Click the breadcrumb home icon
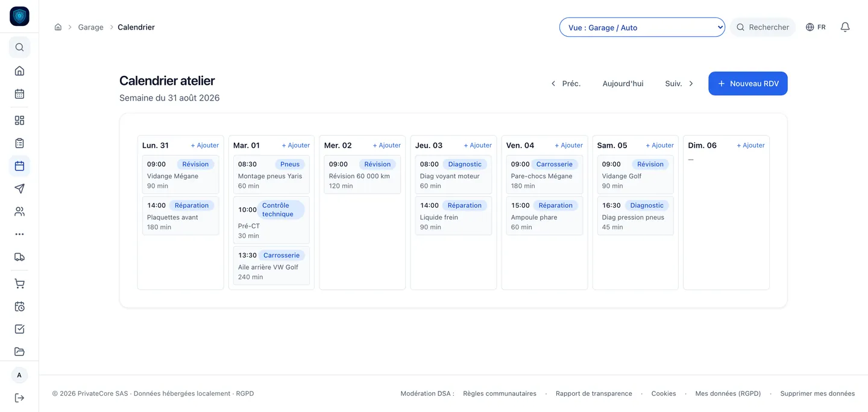This screenshot has height=412, width=868. pyautogui.click(x=58, y=27)
